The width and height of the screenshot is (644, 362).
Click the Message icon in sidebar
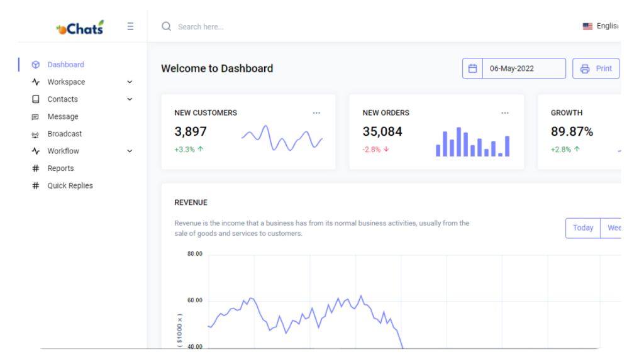[x=35, y=117]
